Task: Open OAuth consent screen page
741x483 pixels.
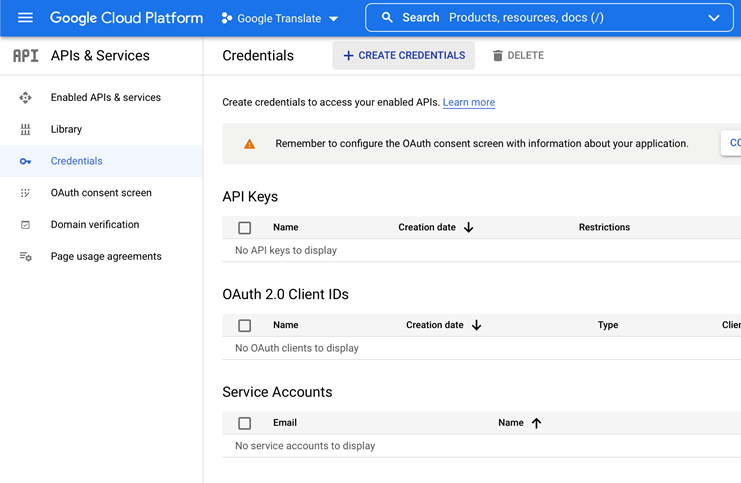Action: click(101, 193)
